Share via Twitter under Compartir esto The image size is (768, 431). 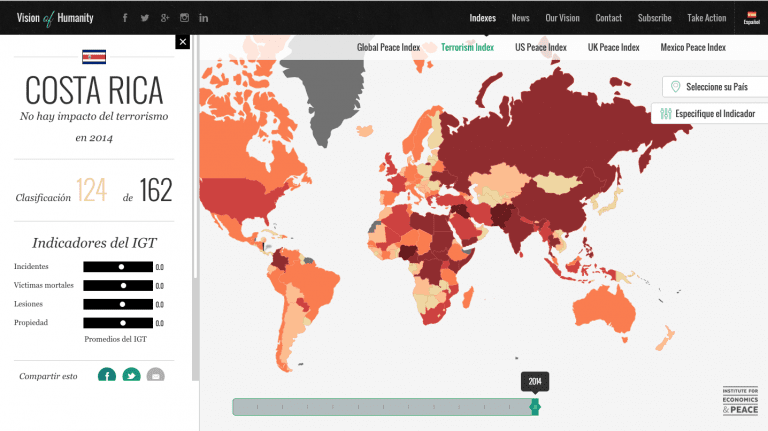tap(131, 376)
